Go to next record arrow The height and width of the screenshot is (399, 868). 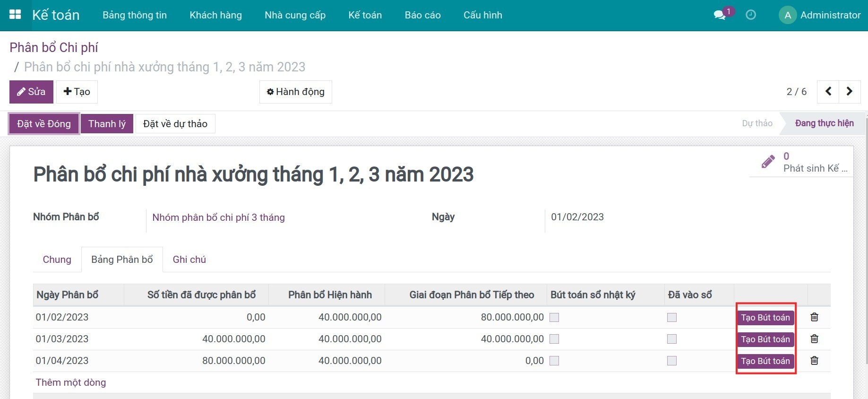pos(849,91)
